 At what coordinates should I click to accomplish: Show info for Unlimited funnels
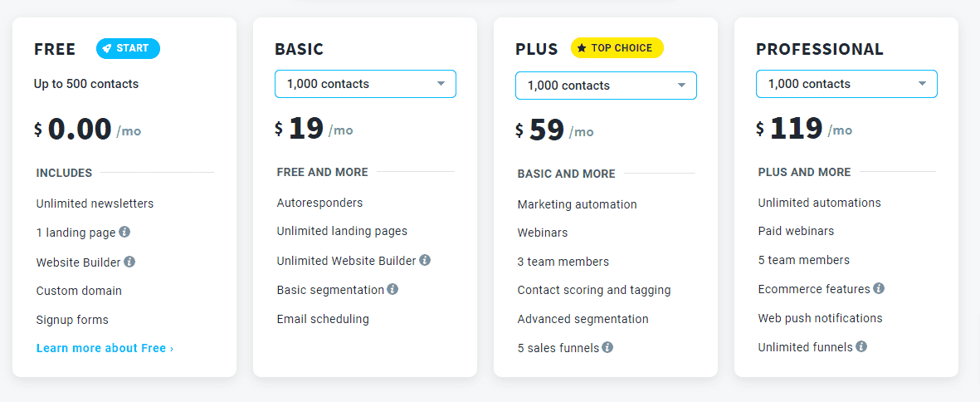point(861,346)
